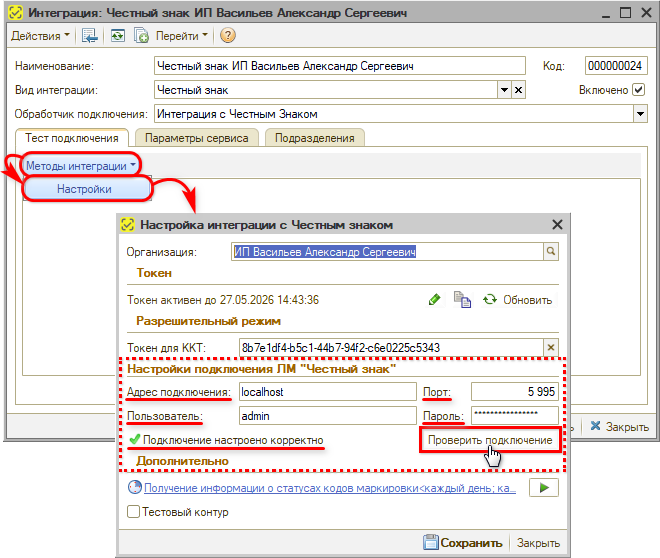Clear Вид интеграции with X button
The height and width of the screenshot is (558, 660).
(x=519, y=90)
